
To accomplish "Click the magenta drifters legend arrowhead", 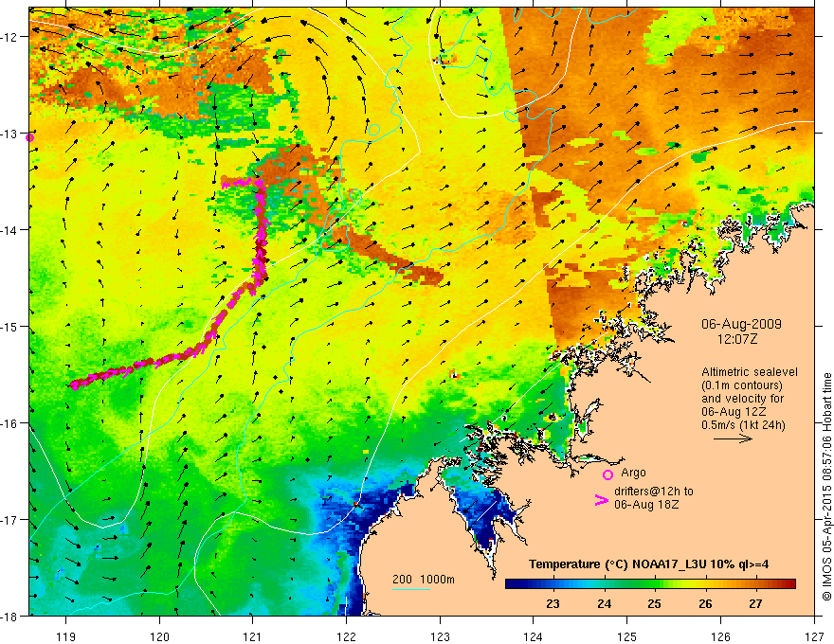I will click(602, 500).
